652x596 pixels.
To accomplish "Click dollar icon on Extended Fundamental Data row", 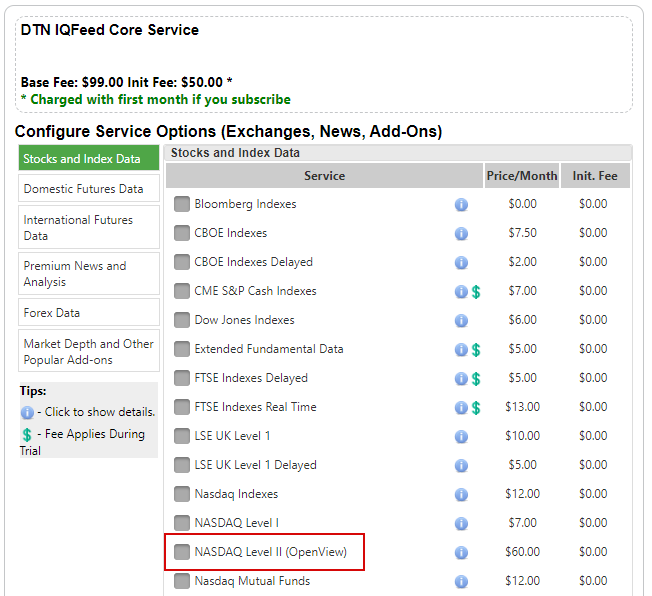I will click(x=476, y=350).
